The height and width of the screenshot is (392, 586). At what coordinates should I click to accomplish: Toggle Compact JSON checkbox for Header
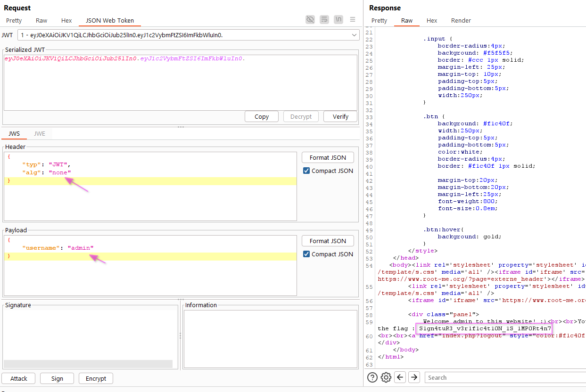(x=306, y=171)
